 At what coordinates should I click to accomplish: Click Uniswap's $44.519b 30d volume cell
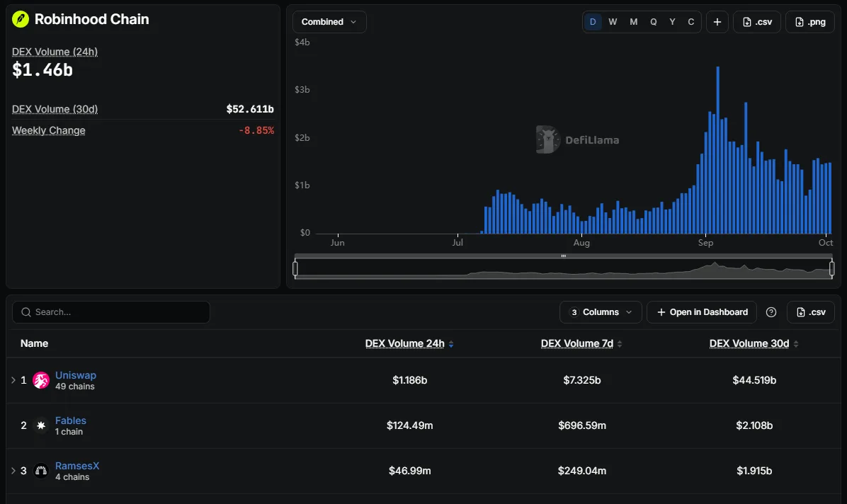(x=755, y=380)
